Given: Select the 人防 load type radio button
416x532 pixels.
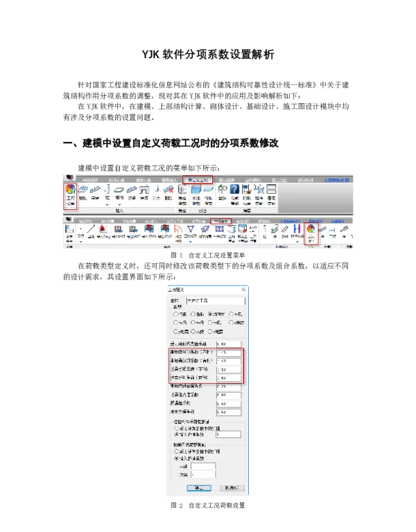Looking at the screenshot, I should pyautogui.click(x=193, y=331).
